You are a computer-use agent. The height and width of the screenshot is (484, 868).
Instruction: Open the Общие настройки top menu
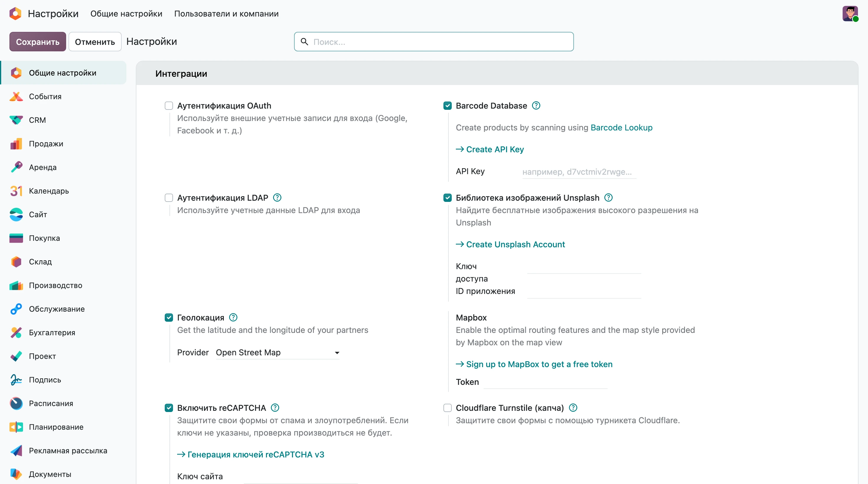click(x=126, y=14)
